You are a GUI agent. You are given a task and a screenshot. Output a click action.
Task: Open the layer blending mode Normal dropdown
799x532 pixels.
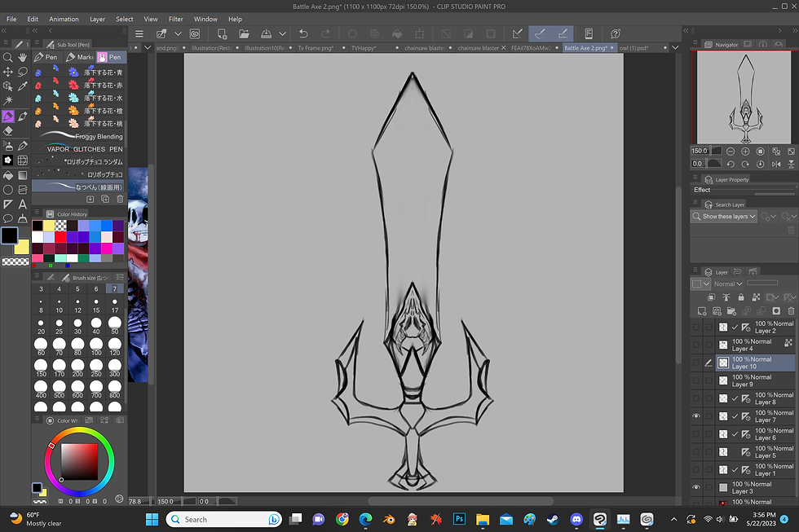728,284
